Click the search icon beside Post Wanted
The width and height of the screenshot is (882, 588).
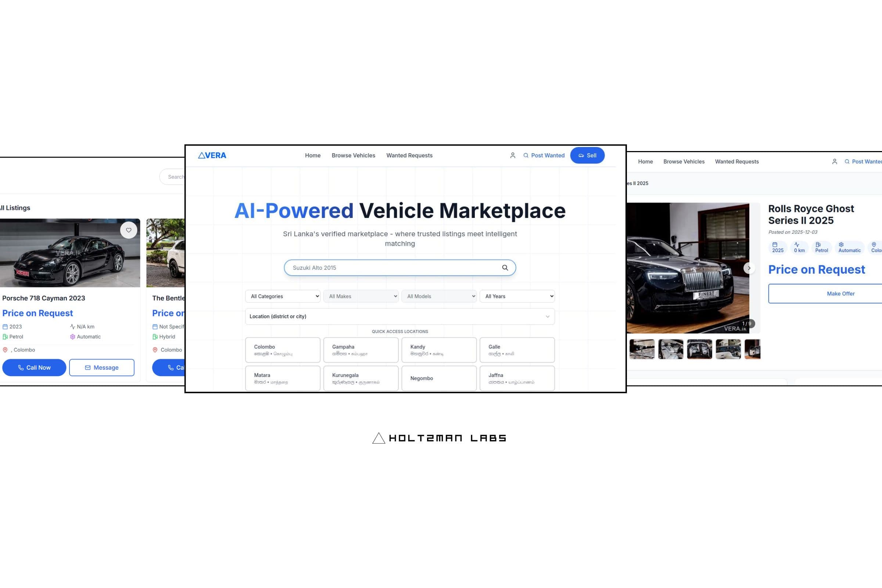click(526, 155)
